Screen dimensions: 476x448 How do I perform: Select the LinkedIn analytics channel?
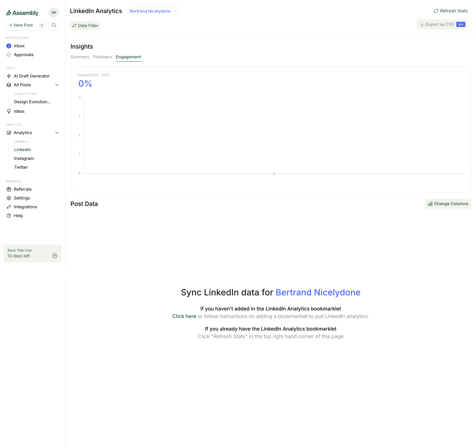click(22, 150)
